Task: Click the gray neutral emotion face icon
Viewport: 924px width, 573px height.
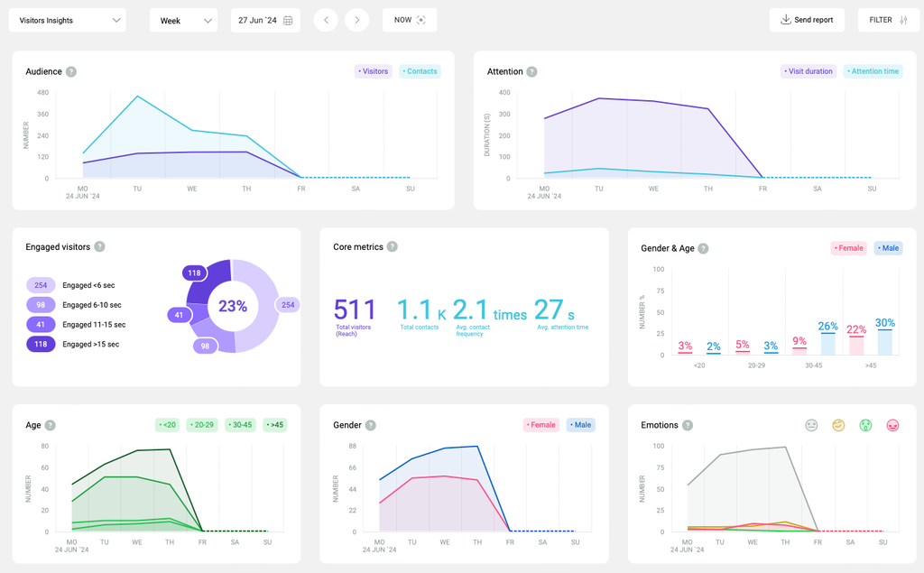Action: pyautogui.click(x=811, y=425)
